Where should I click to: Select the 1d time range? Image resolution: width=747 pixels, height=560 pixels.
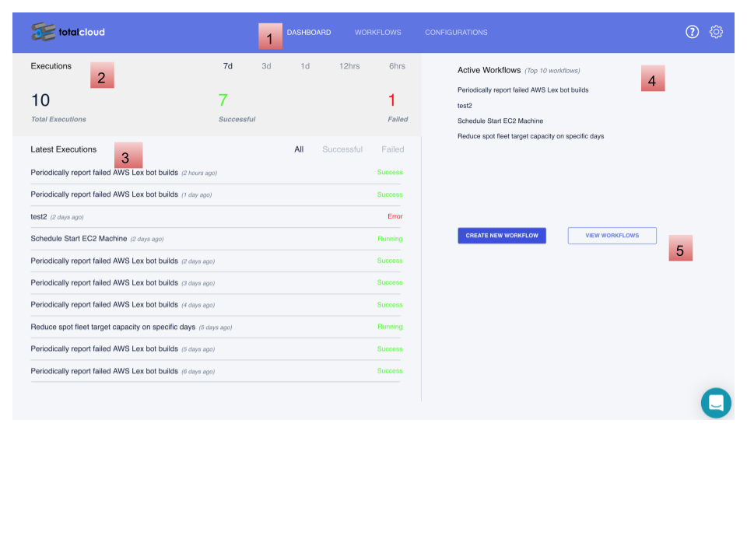click(x=305, y=66)
